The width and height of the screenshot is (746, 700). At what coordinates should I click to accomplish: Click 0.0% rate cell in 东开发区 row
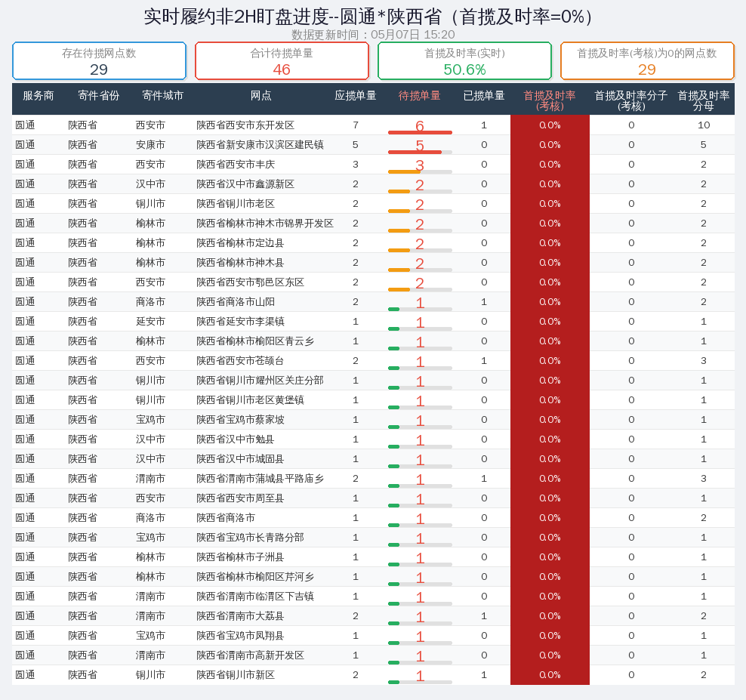pyautogui.click(x=550, y=125)
